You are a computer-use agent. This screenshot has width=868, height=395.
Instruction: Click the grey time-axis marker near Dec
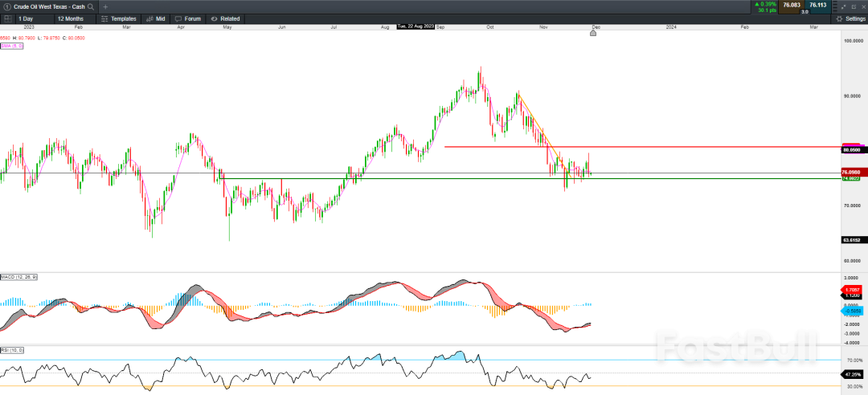[593, 33]
